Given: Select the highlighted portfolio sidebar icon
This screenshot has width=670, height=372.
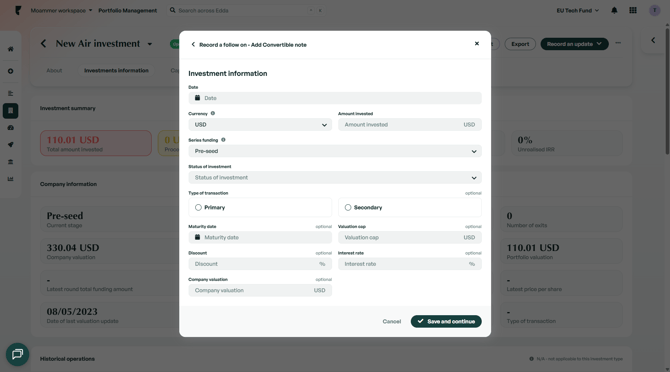Looking at the screenshot, I should 11,111.
